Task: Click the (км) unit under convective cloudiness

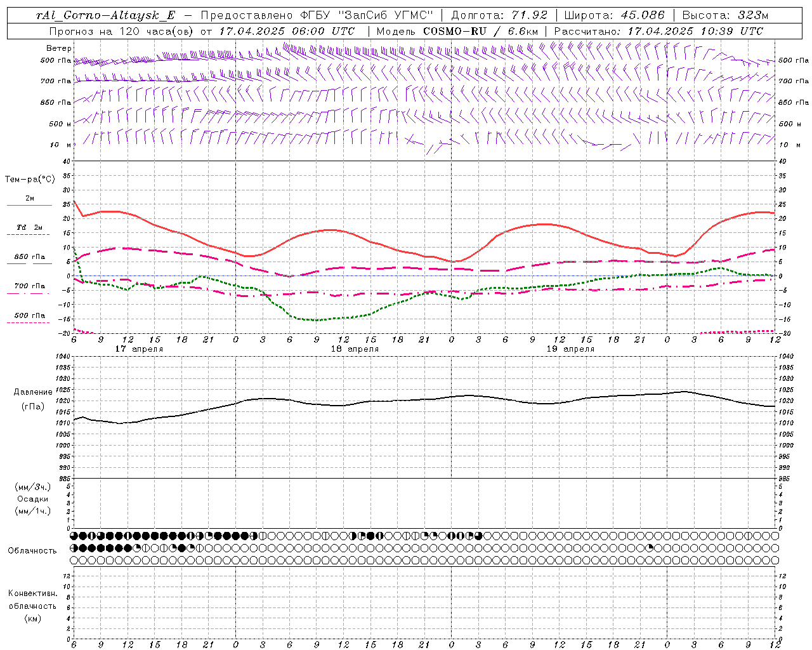Action: pyautogui.click(x=32, y=618)
